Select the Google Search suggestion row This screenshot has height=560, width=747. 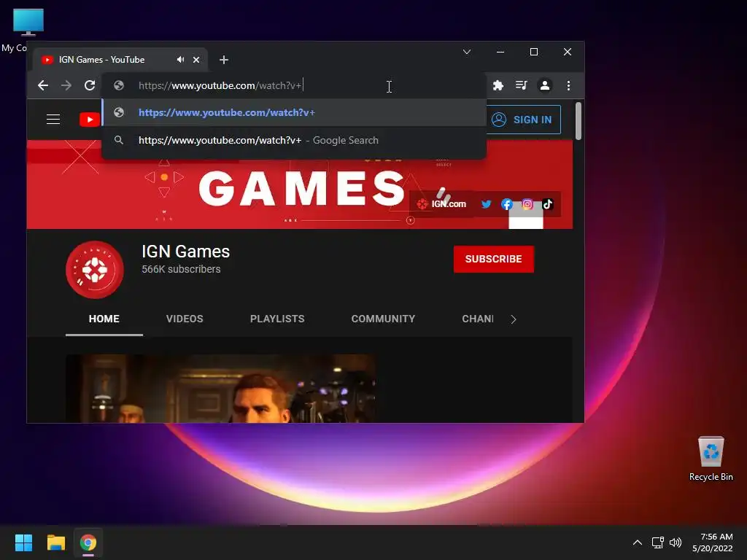click(x=294, y=140)
